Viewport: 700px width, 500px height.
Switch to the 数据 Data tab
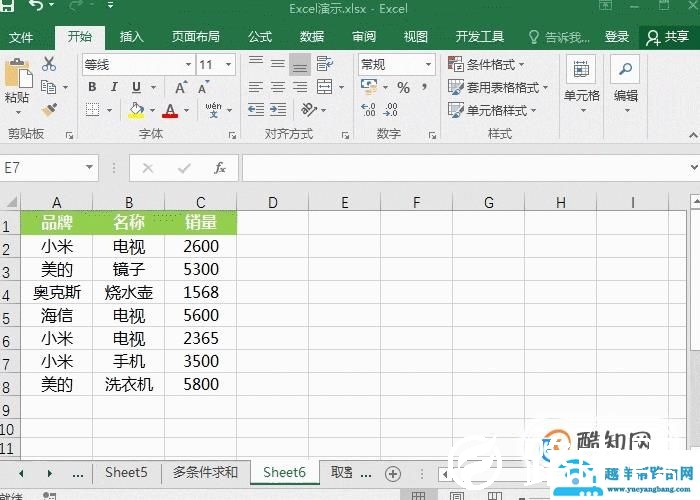coord(312,37)
